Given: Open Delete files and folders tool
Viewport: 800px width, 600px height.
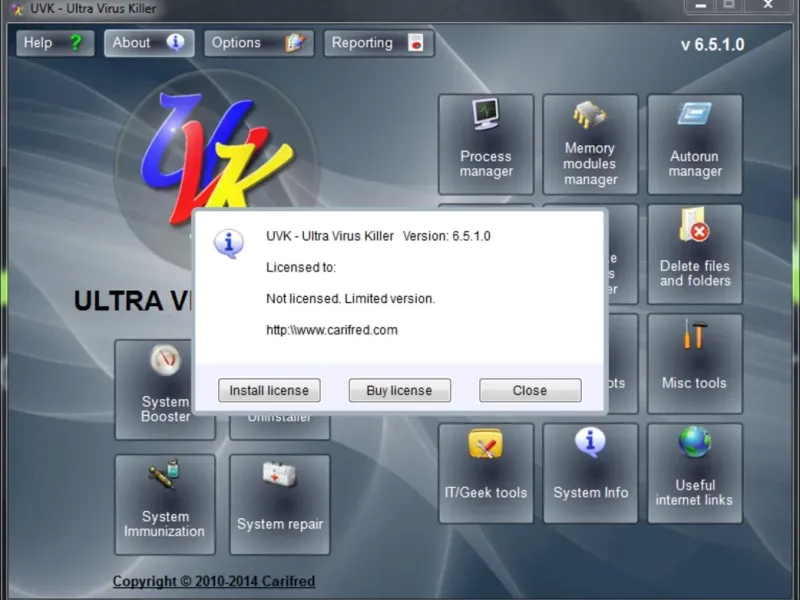Looking at the screenshot, I should coord(695,254).
